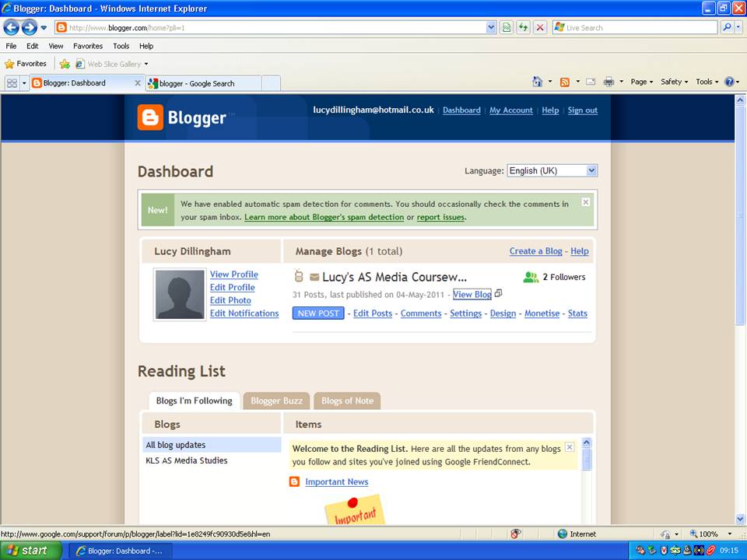The image size is (747, 560).
Task: Click the View Blog link
Action: [472, 294]
